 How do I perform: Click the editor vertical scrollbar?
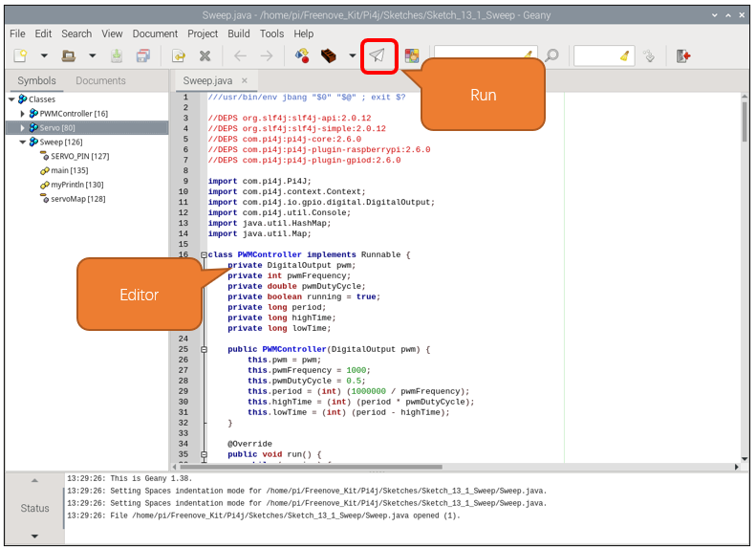(x=745, y=121)
